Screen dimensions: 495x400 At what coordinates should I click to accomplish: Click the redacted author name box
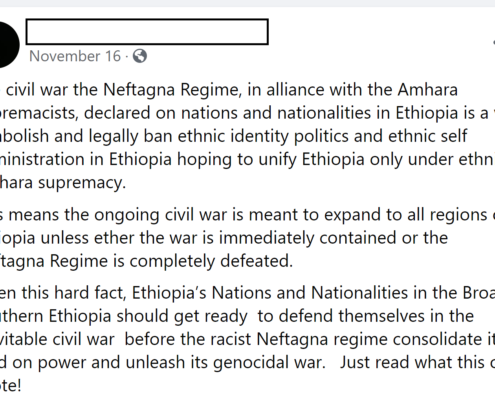147,32
